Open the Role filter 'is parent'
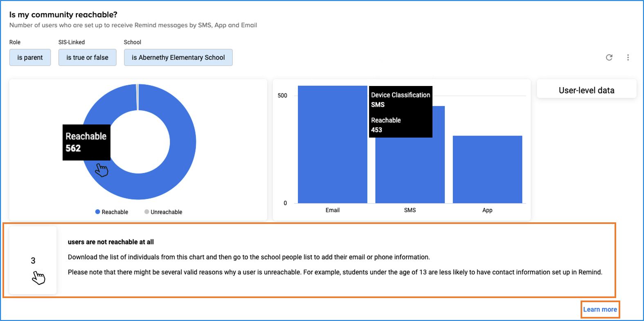Viewport: 644px width, 321px height. [30, 57]
